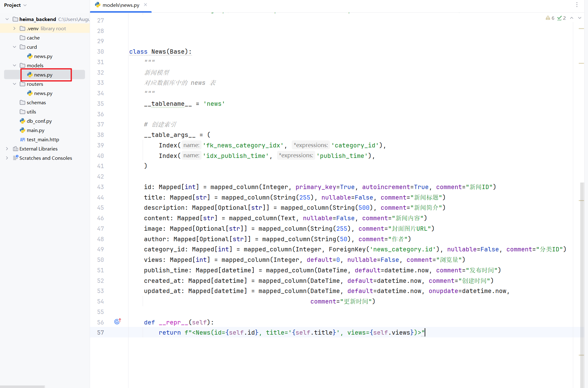Viewport: 588px width, 388px height.
Task: Select the schemas folder
Action: [36, 102]
